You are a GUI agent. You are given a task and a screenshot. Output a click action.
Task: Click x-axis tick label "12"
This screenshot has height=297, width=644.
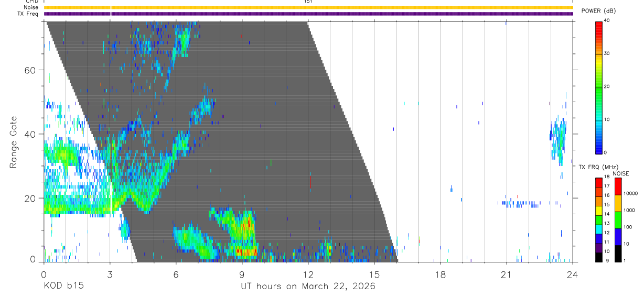(308, 274)
